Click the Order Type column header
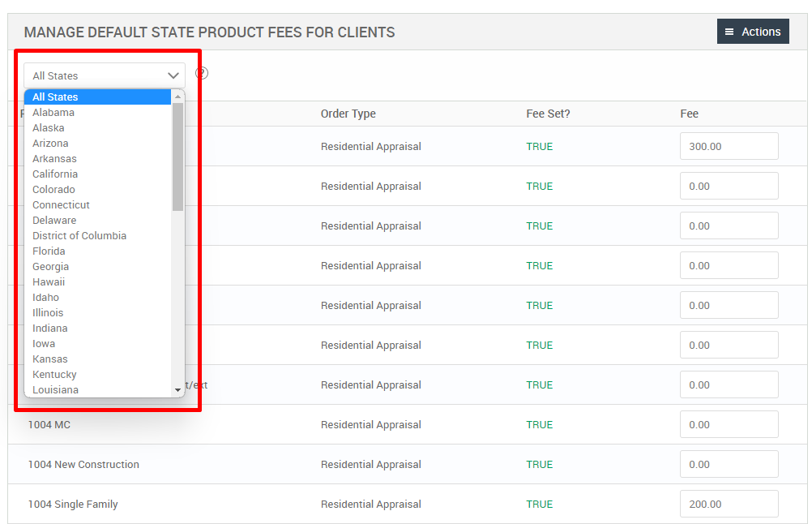 (348, 114)
